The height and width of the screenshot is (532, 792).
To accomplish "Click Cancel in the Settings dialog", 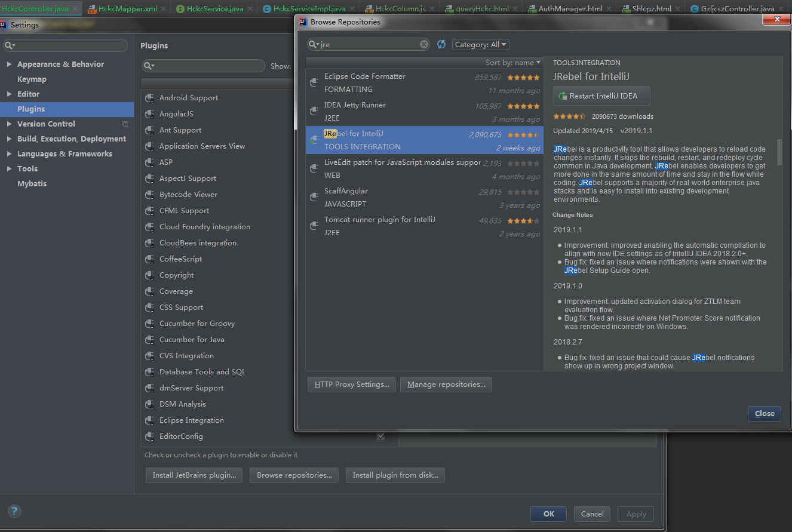I will click(592, 513).
